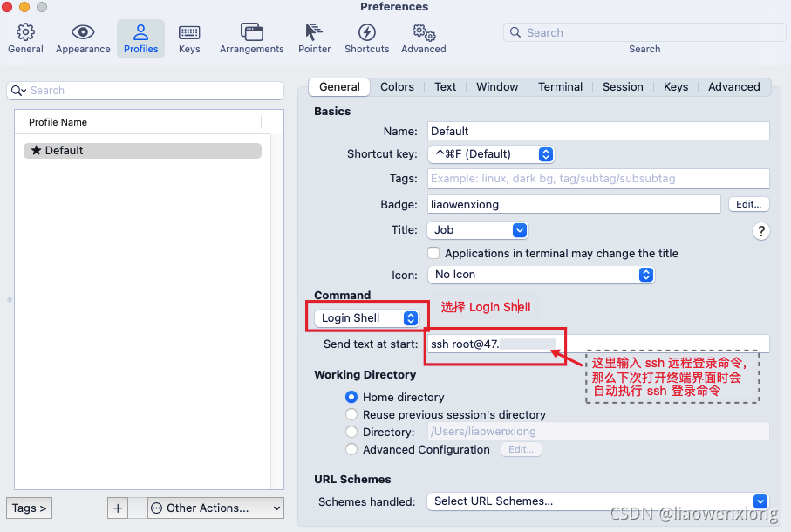The height and width of the screenshot is (532, 791).
Task: Select the Directory radio button
Action: click(x=351, y=432)
